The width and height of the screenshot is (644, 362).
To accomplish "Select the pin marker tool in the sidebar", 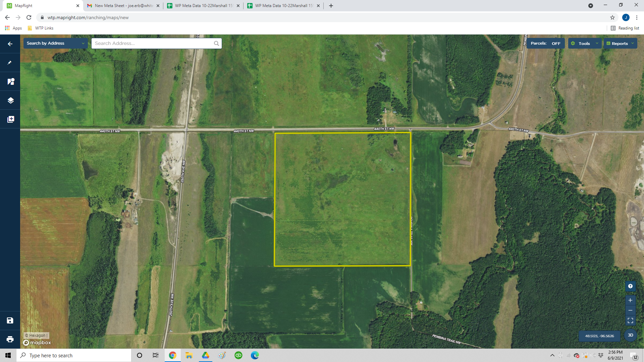I will pyautogui.click(x=10, y=63).
